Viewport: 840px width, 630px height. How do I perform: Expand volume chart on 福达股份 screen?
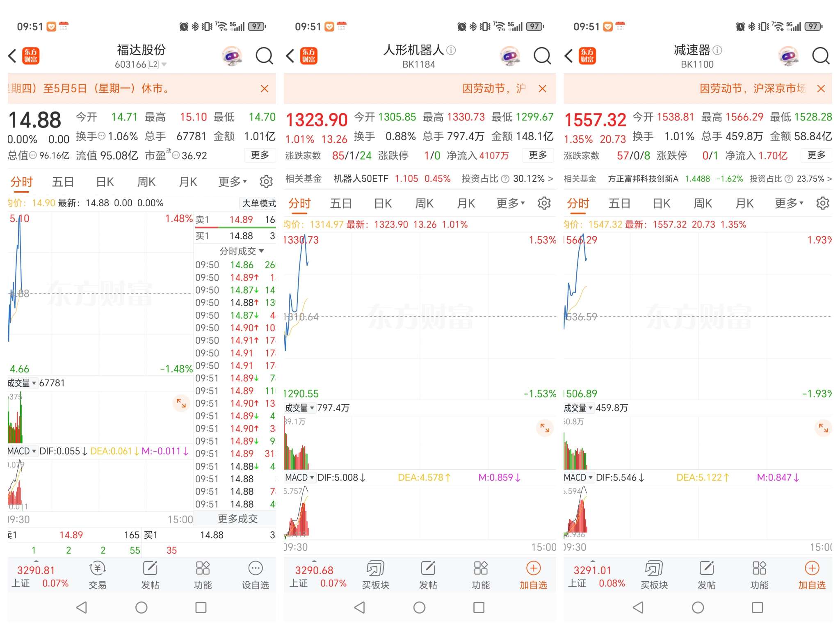[181, 403]
